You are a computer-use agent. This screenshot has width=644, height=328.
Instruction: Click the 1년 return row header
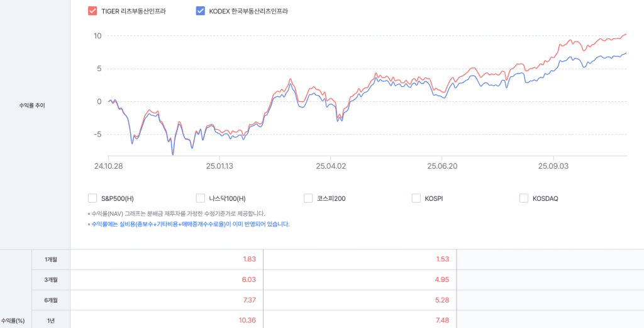tap(51, 320)
